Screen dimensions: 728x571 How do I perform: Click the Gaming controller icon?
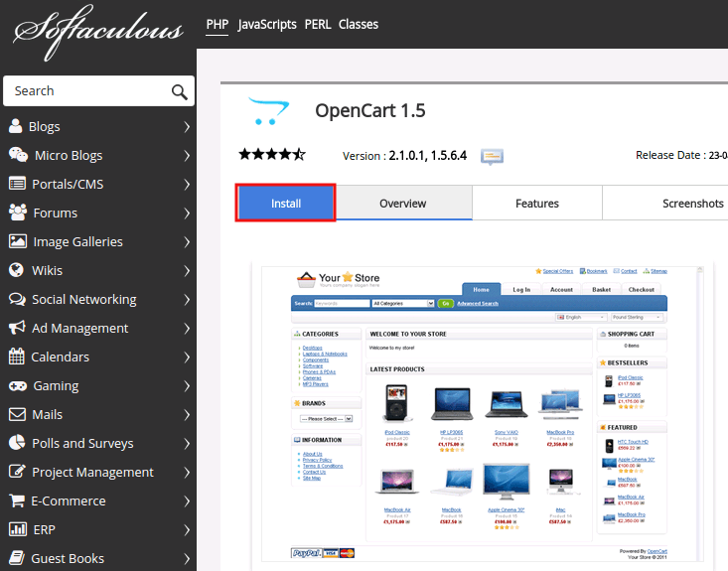(18, 385)
